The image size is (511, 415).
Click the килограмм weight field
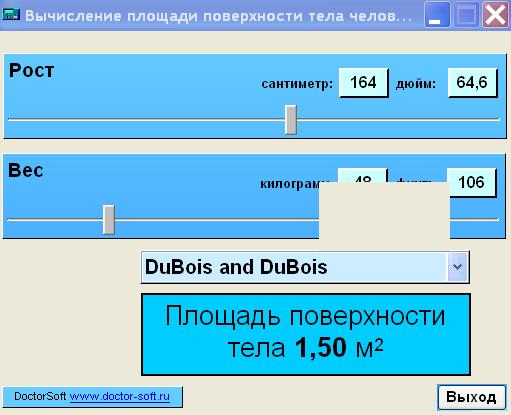click(x=363, y=175)
